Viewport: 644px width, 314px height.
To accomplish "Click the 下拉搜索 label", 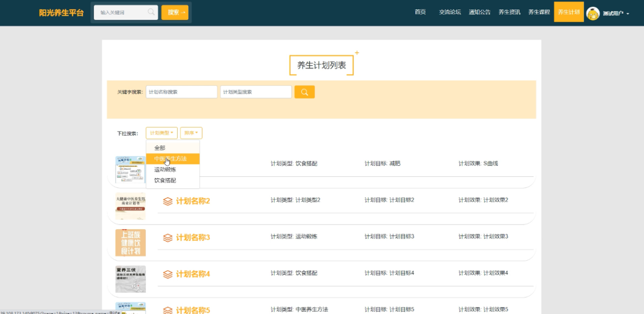I will pos(127,134).
